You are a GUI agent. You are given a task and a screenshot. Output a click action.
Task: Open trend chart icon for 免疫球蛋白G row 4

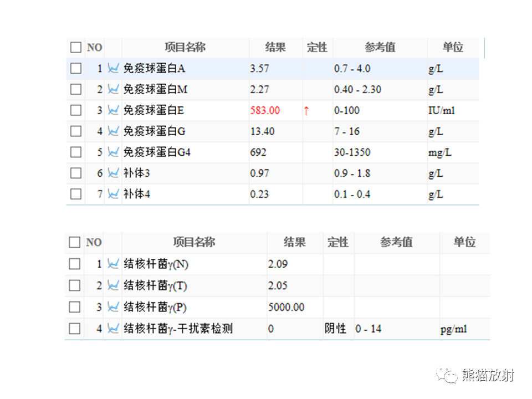[113, 131]
